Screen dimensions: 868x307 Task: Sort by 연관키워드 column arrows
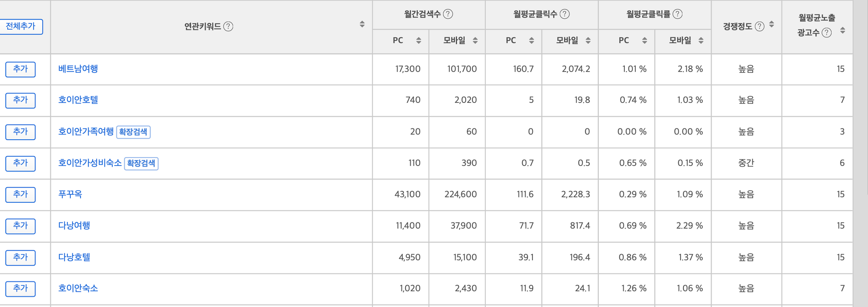click(x=362, y=25)
